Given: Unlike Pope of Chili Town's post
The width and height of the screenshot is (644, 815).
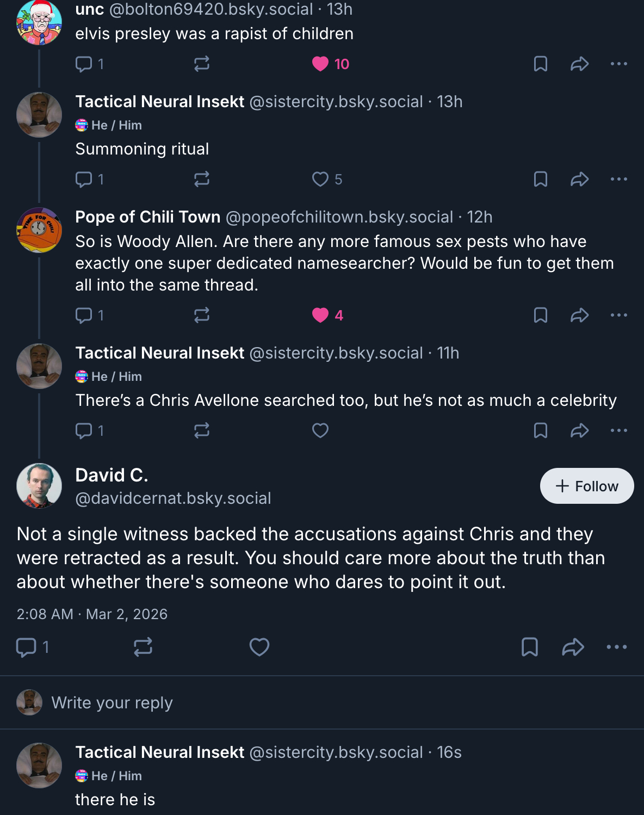Looking at the screenshot, I should tap(320, 316).
